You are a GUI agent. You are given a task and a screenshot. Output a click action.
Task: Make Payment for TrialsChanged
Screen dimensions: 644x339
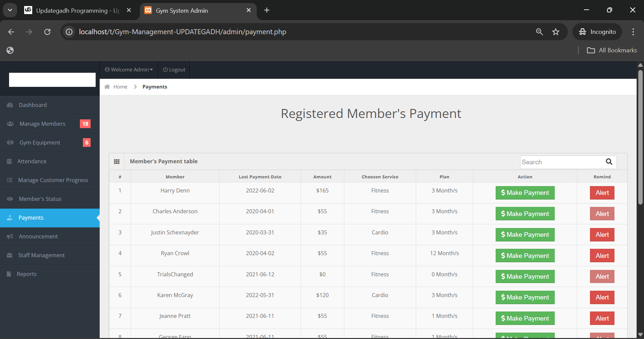[525, 277]
